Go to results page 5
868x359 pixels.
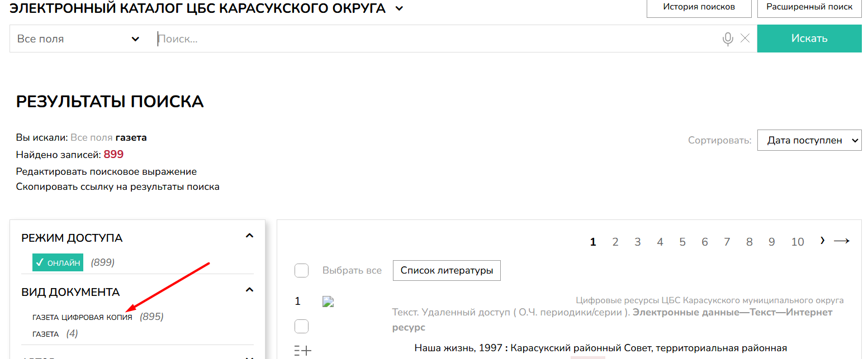click(682, 242)
